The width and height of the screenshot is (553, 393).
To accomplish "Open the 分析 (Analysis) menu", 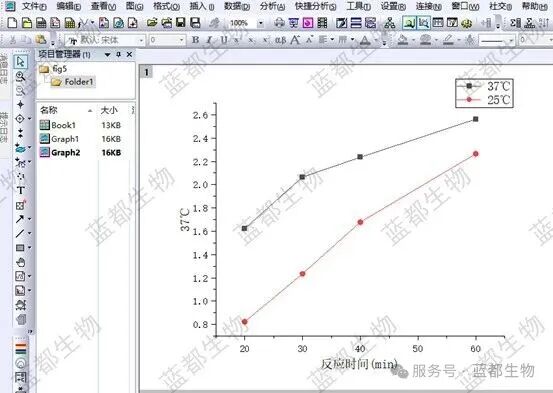I will [x=272, y=6].
